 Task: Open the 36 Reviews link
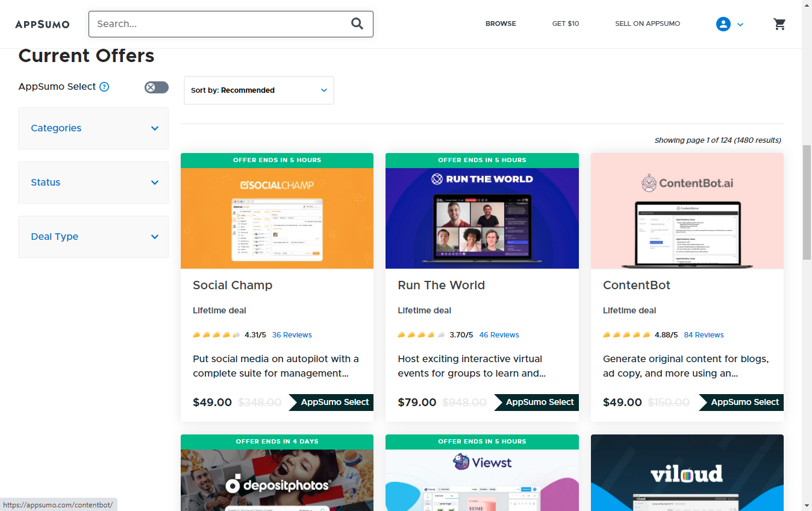292,335
